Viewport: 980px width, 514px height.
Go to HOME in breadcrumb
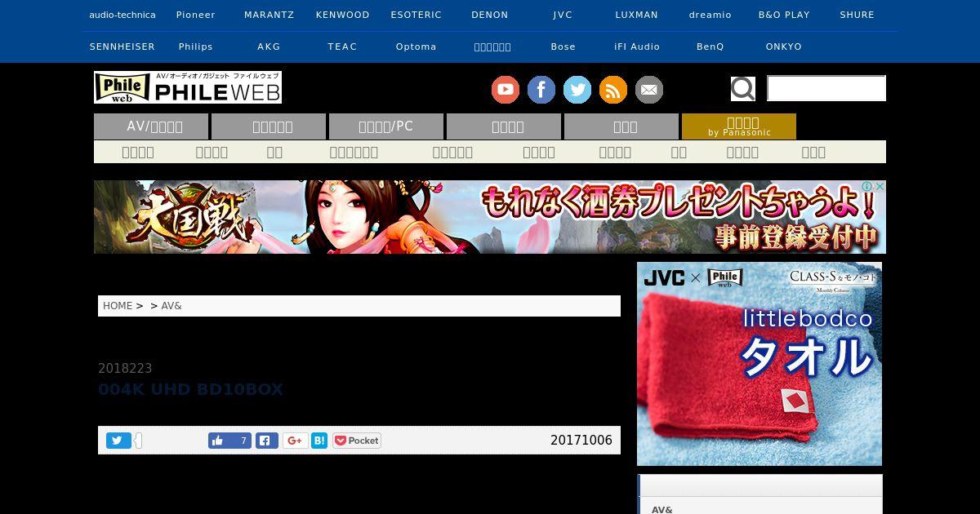118,306
